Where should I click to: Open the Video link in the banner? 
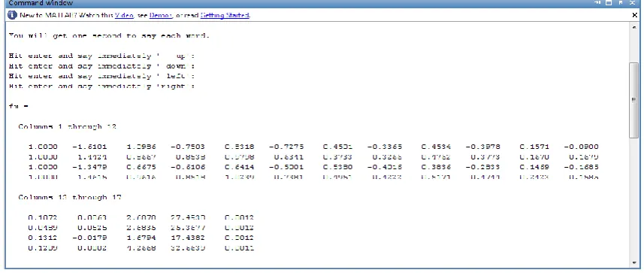[124, 15]
